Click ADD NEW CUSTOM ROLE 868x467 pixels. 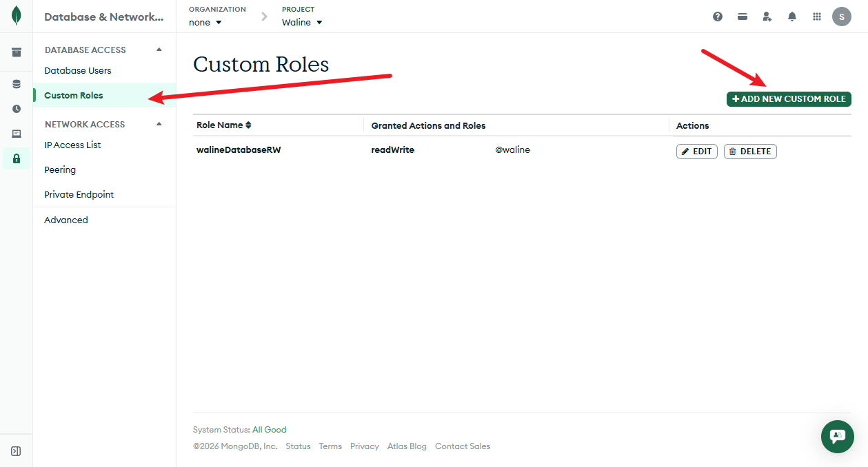[x=788, y=98]
